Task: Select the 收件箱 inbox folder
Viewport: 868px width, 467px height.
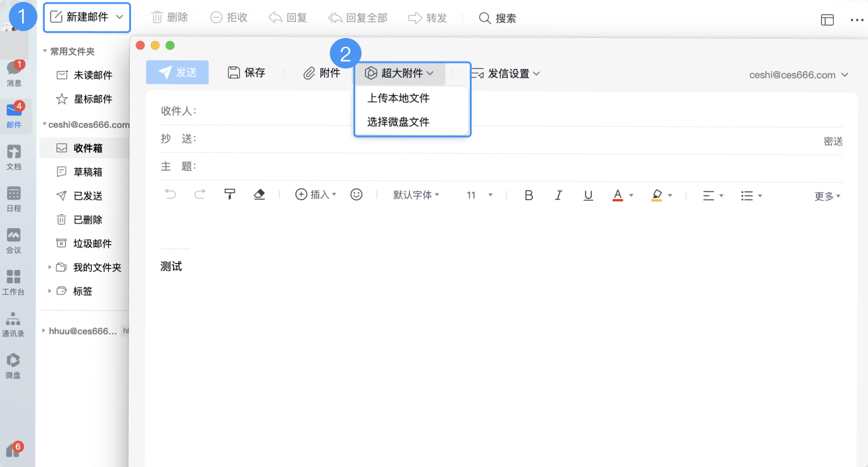Action: 84,148
